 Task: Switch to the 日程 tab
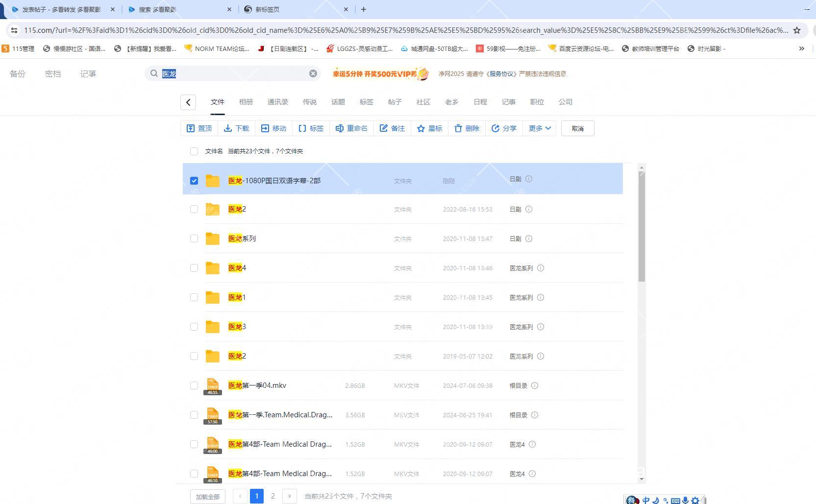pos(480,102)
